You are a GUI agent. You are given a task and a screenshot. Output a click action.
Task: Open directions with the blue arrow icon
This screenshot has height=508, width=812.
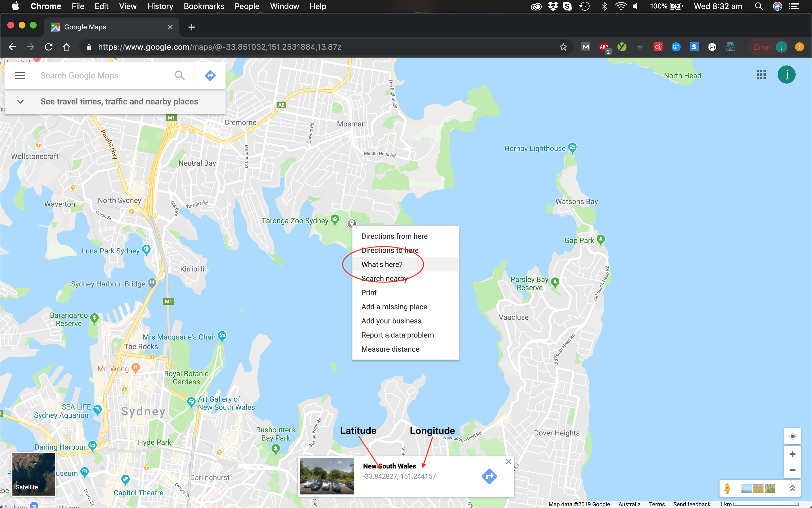pyautogui.click(x=210, y=76)
